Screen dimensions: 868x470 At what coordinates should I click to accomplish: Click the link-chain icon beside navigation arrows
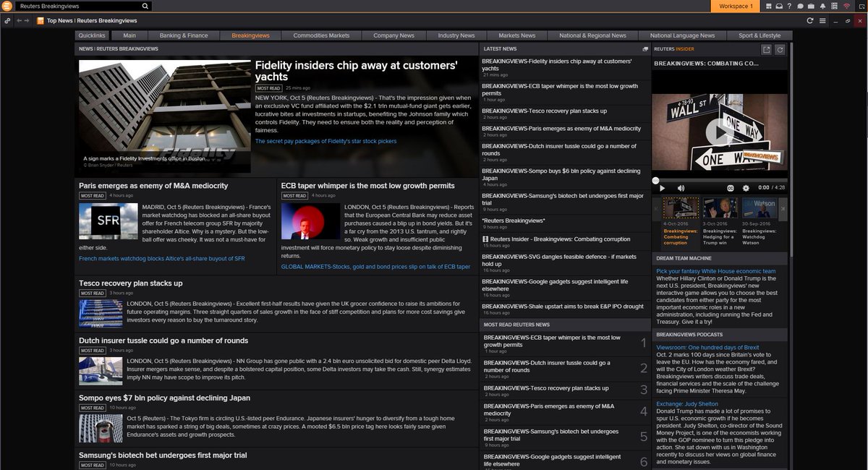pos(7,20)
